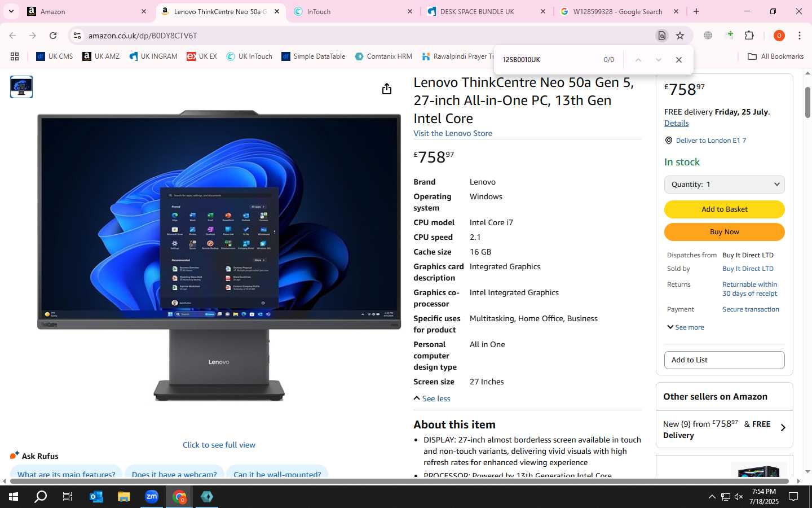The image size is (812, 508).
Task: Ask Rufus 'Can it be wall-mounted?'
Action: (x=277, y=473)
